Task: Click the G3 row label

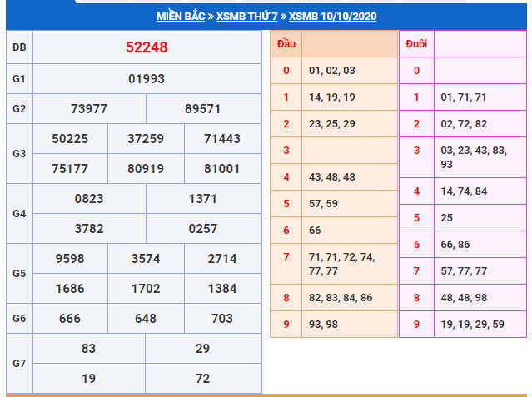Action: (x=19, y=154)
